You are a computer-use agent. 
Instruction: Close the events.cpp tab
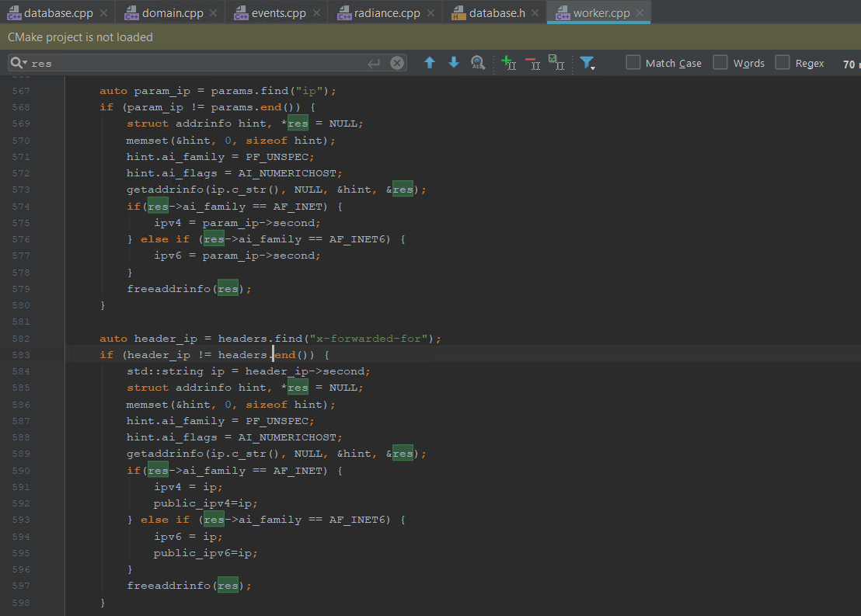(x=316, y=12)
